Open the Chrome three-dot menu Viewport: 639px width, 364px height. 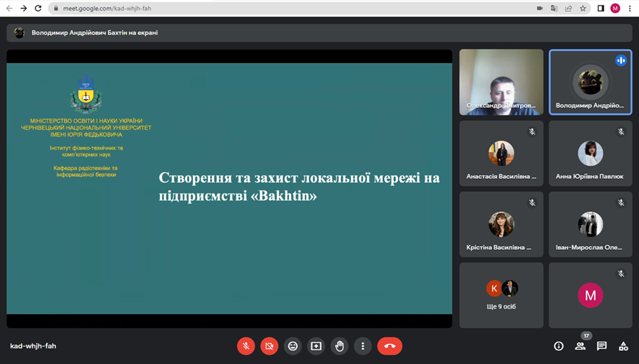click(x=630, y=8)
